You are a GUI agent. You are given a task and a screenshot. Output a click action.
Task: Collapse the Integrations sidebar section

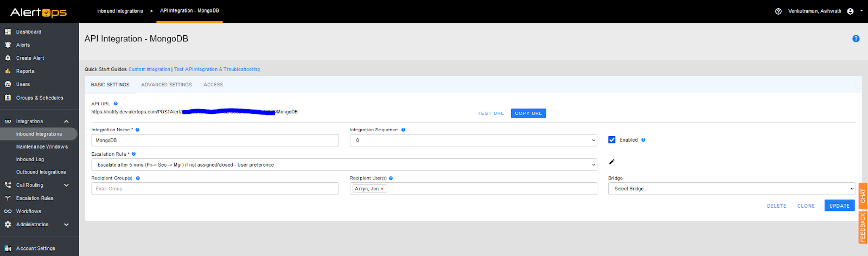[x=66, y=121]
